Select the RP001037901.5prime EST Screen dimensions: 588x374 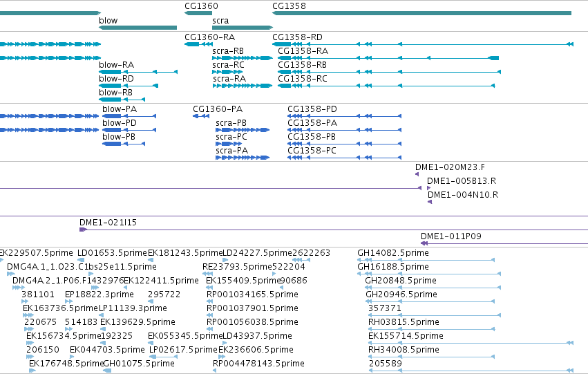pos(209,316)
